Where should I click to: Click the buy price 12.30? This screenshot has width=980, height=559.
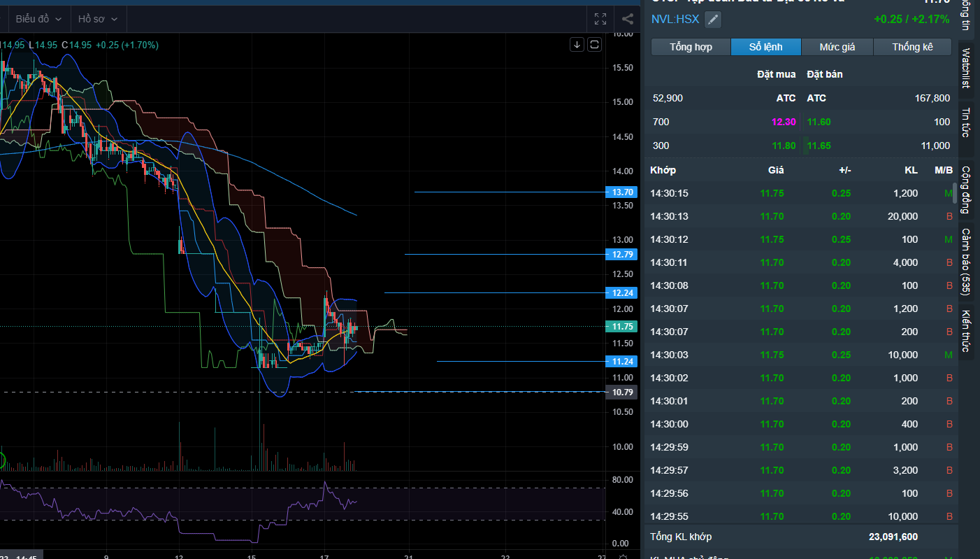tap(784, 122)
